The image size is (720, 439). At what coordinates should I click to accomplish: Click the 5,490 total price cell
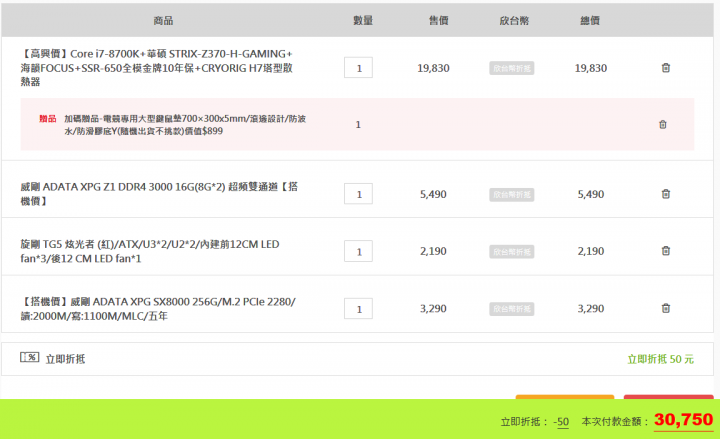(591, 194)
